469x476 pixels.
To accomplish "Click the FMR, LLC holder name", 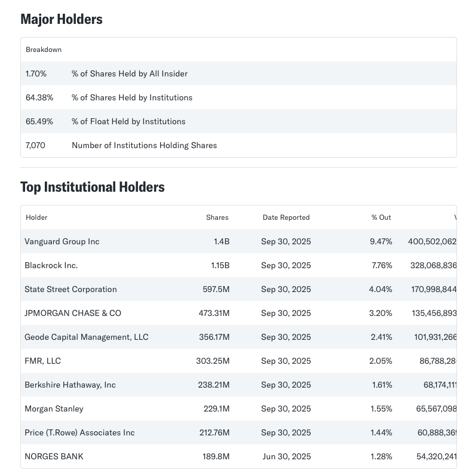I will 42,361.
